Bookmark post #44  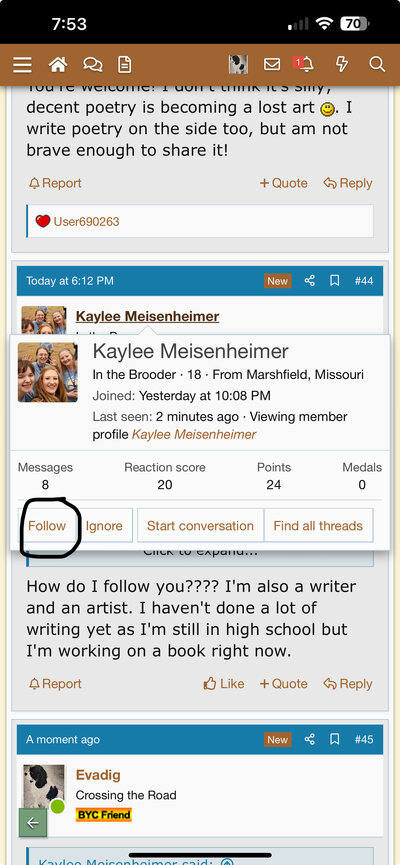(x=334, y=281)
